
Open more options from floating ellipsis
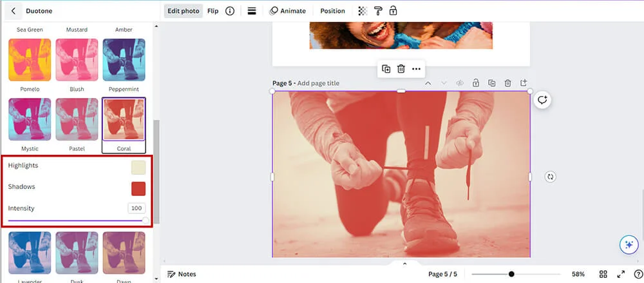417,69
